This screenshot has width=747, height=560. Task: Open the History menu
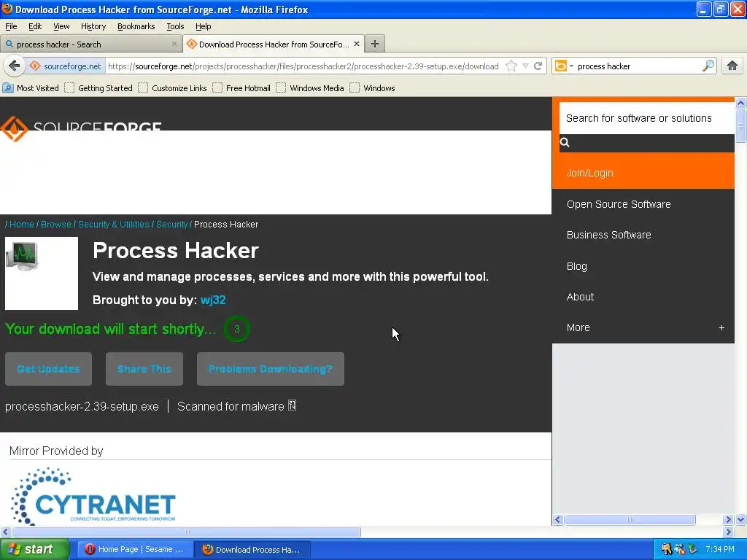click(93, 26)
